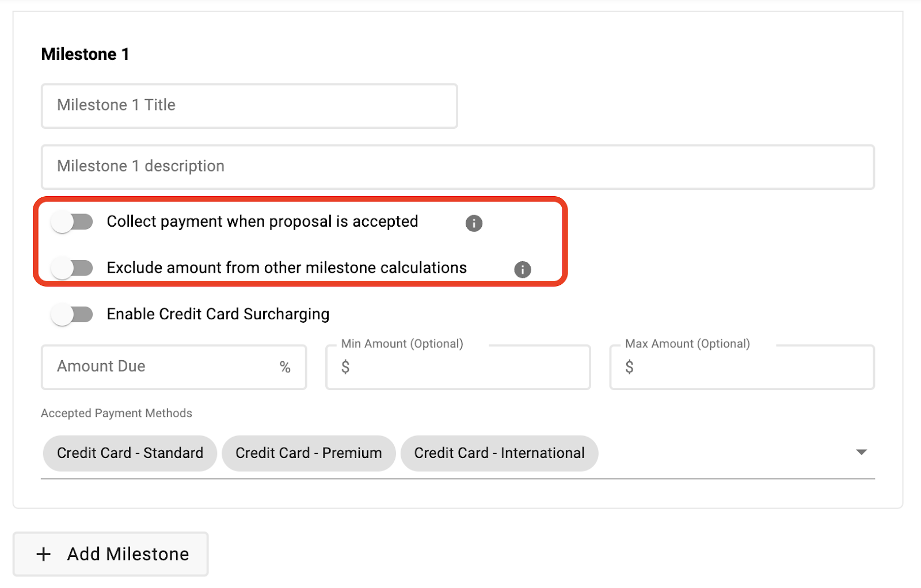Click the Enable Credit Card Surcharging label text

pos(218,315)
